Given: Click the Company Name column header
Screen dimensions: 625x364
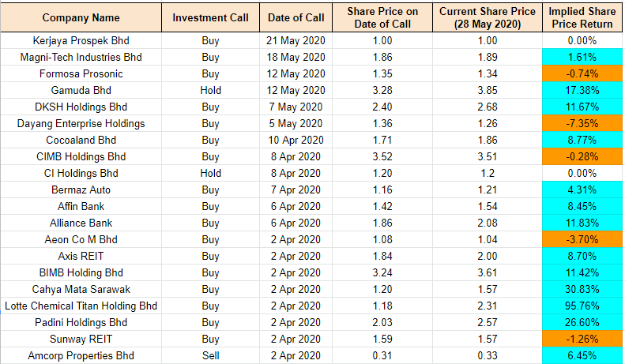Looking at the screenshot, I should (82, 17).
